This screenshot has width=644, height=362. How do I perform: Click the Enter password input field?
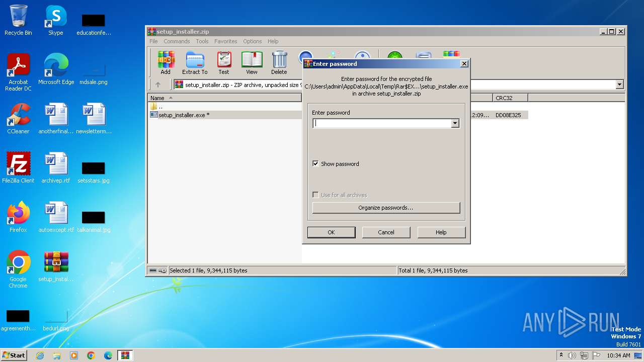pyautogui.click(x=382, y=123)
